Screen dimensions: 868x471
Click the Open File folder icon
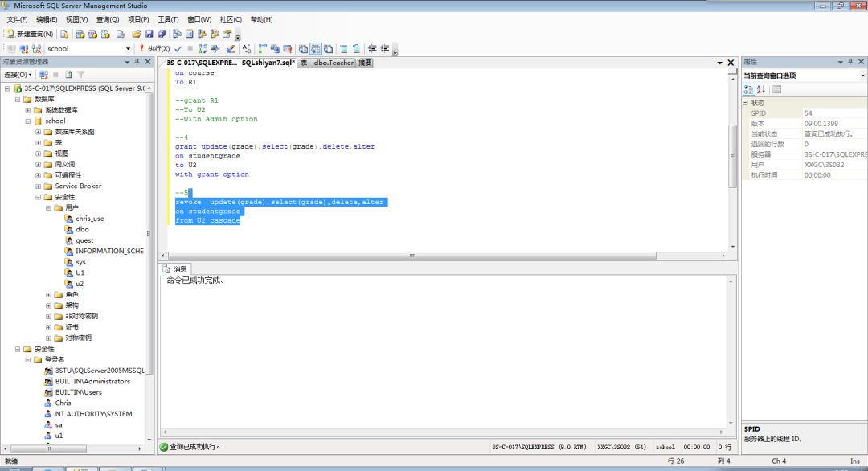click(x=137, y=34)
